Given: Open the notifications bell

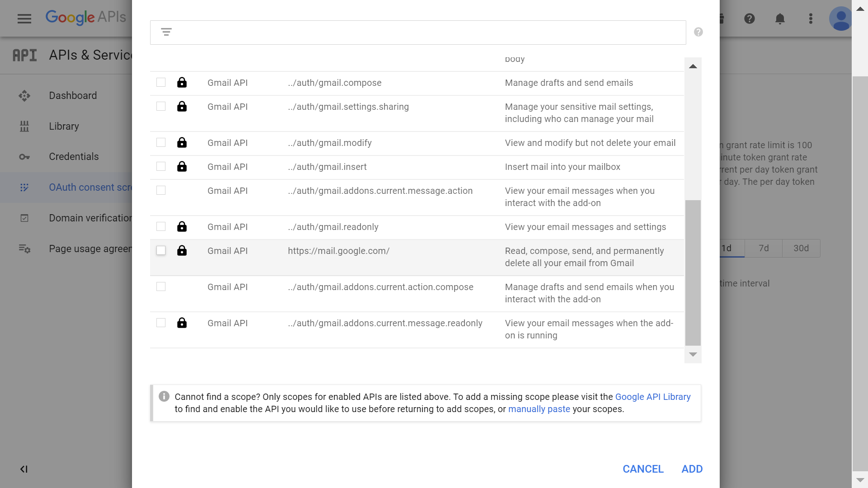Looking at the screenshot, I should point(780,19).
